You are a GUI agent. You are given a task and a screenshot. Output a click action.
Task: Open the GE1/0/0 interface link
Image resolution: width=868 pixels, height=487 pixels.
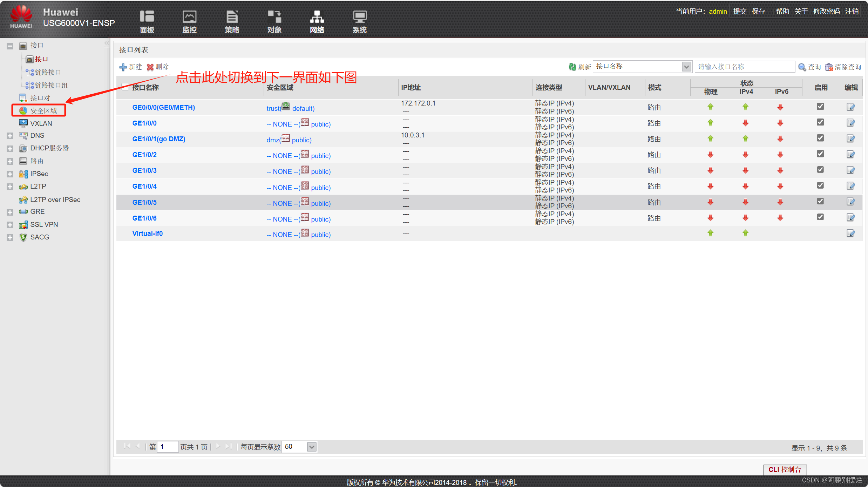[x=144, y=123]
